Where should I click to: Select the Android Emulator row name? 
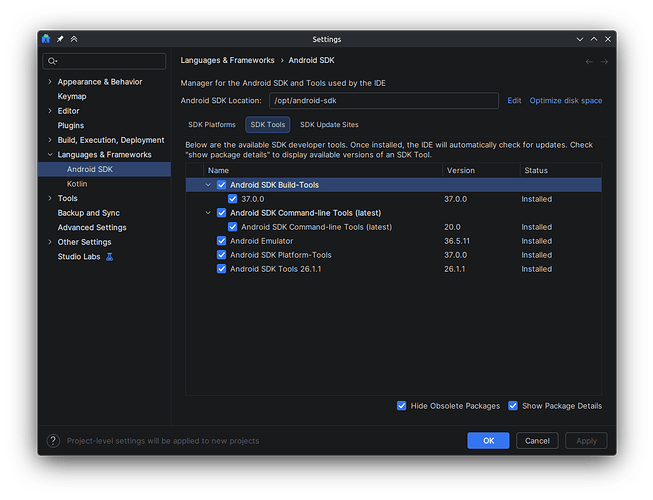click(262, 241)
